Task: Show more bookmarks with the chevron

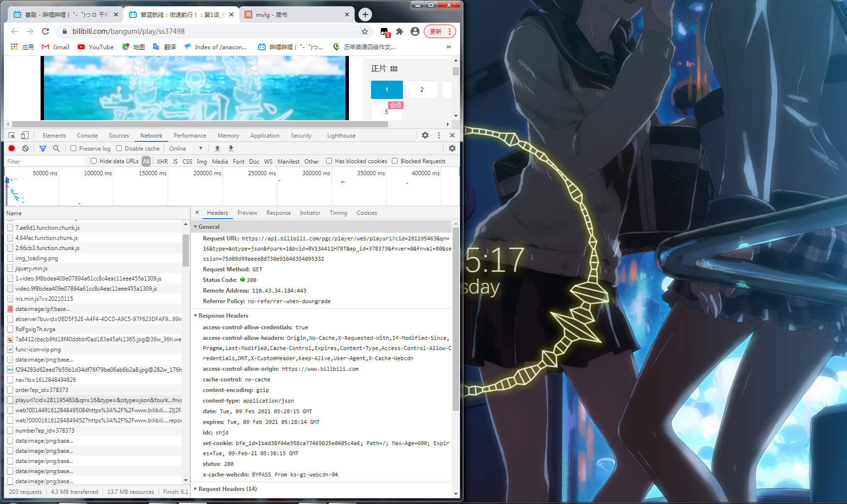Action: click(x=449, y=47)
